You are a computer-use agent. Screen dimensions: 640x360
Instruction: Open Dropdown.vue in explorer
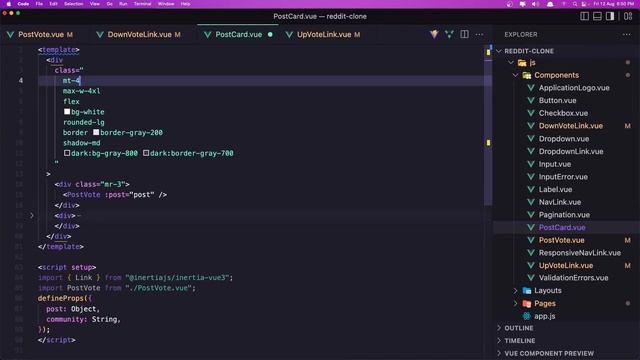click(x=564, y=139)
